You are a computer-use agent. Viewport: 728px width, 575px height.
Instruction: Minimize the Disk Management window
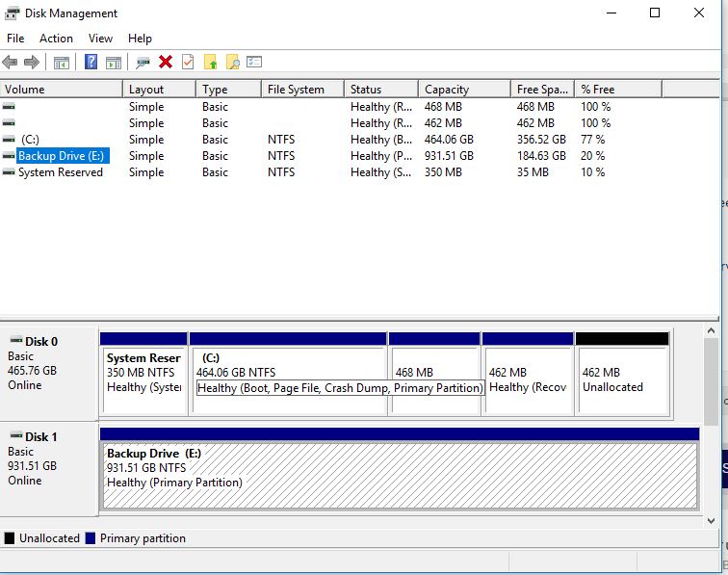point(611,13)
